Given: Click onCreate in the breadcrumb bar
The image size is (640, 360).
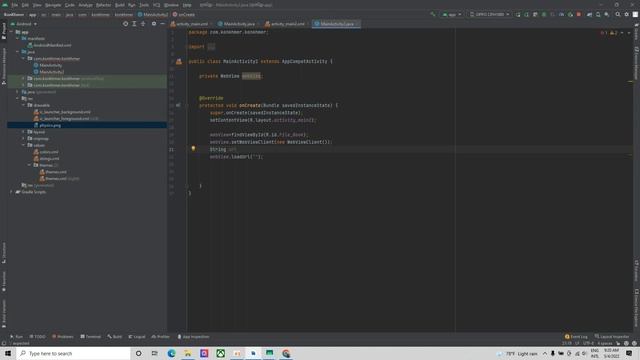Looking at the screenshot, I should (x=184, y=15).
